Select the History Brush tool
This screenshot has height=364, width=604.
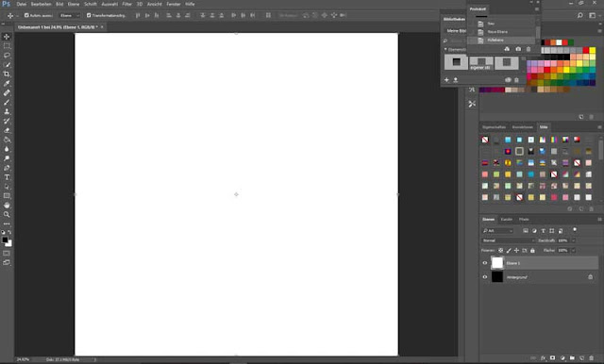coord(7,121)
